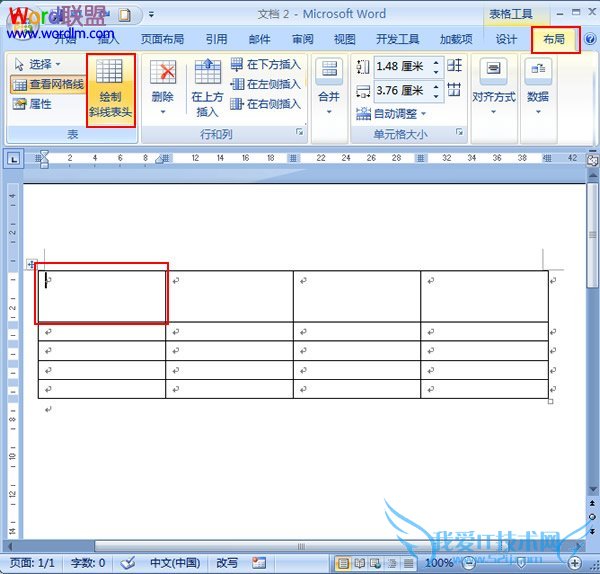Insert column right with 在右侧插入
This screenshot has height=574, width=600.
coord(266,104)
